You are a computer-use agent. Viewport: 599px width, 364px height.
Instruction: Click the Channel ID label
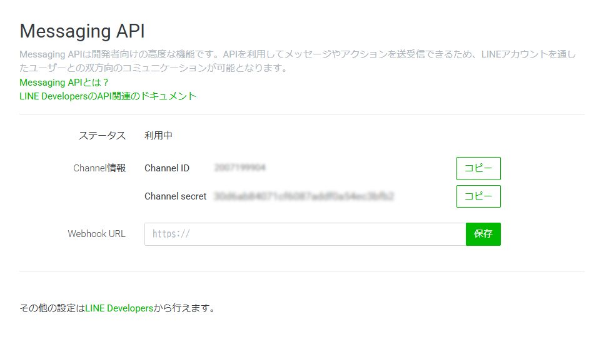click(x=167, y=168)
